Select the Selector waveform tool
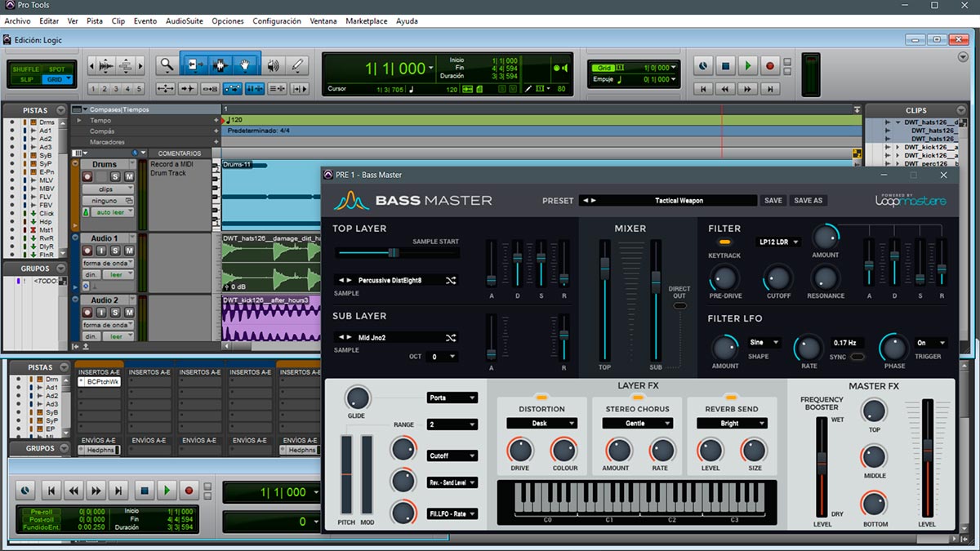 pyautogui.click(x=220, y=65)
